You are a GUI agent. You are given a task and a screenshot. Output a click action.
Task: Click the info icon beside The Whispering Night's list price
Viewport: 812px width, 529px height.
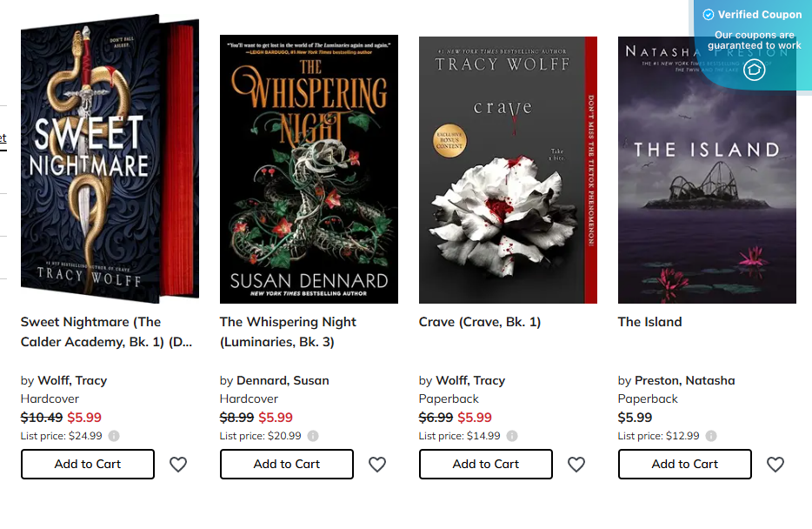tap(312, 436)
